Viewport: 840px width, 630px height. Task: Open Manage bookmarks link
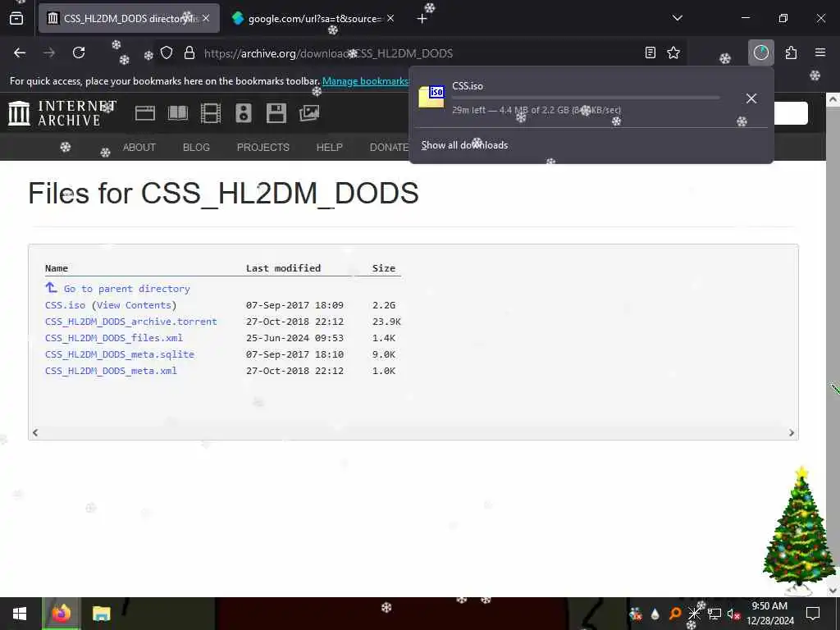[x=365, y=81]
